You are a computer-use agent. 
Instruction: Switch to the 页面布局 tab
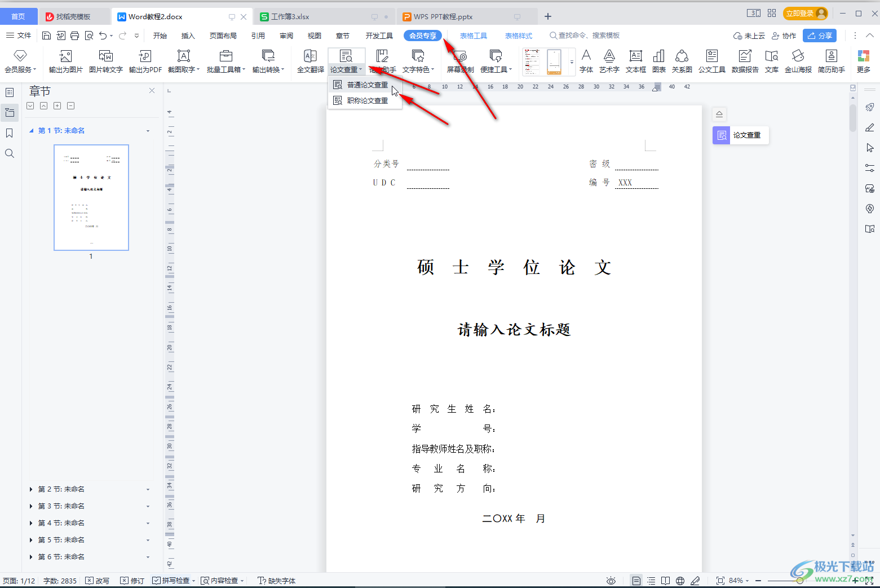(223, 36)
